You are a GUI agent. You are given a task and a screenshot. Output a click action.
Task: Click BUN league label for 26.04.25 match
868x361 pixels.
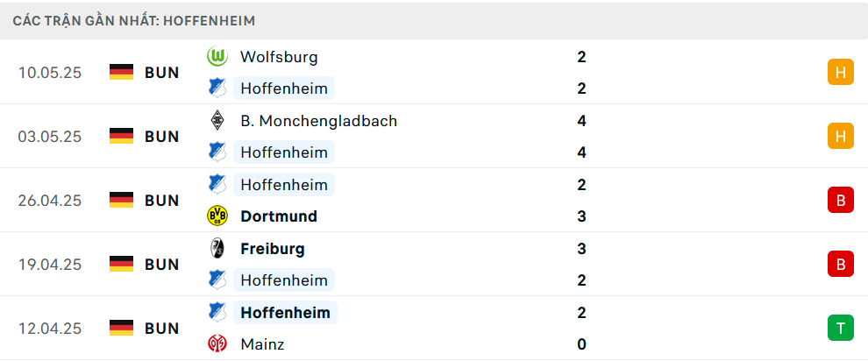coord(162,201)
